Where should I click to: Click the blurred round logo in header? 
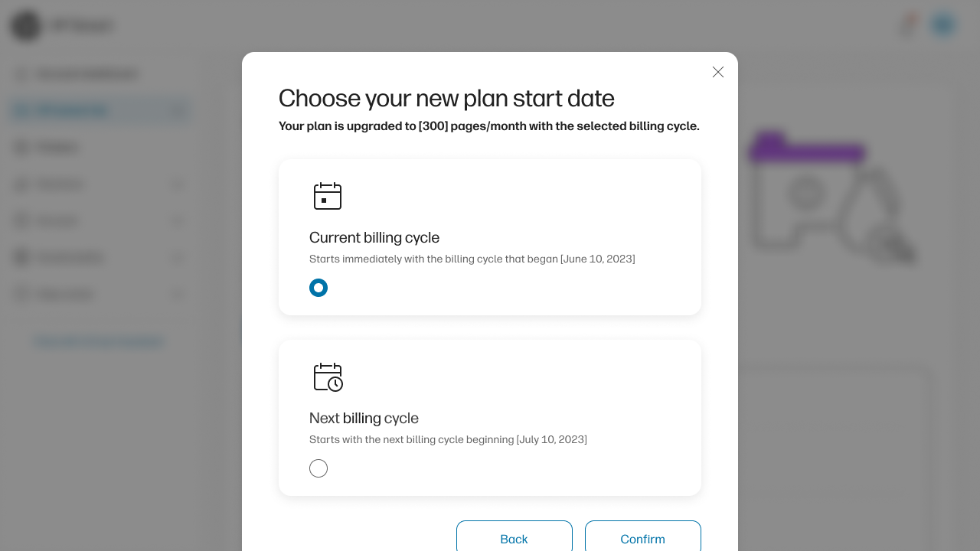(26, 25)
